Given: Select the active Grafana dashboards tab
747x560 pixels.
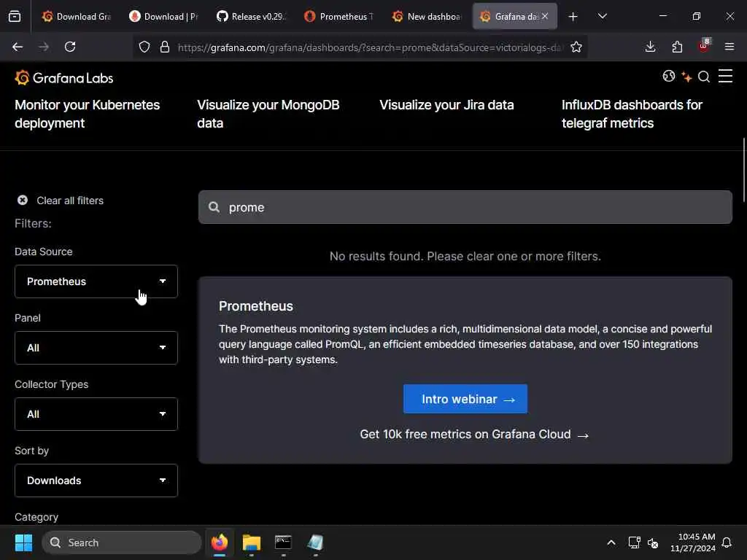Looking at the screenshot, I should coord(510,16).
